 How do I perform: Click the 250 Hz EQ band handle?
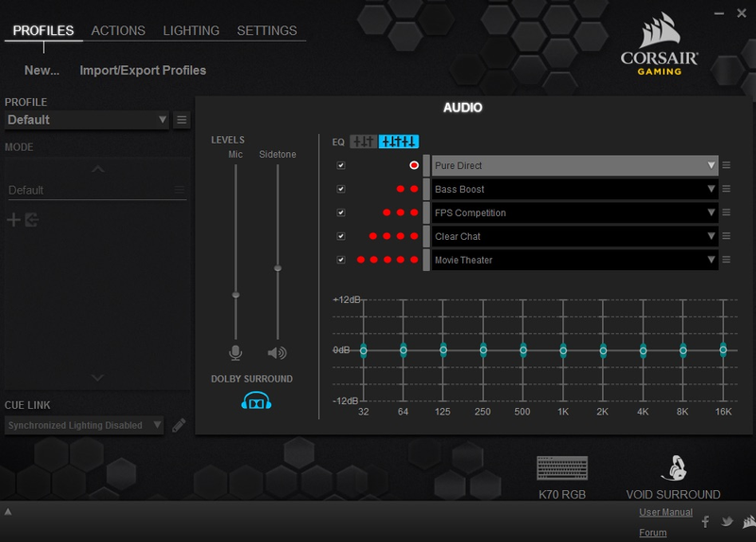483,350
